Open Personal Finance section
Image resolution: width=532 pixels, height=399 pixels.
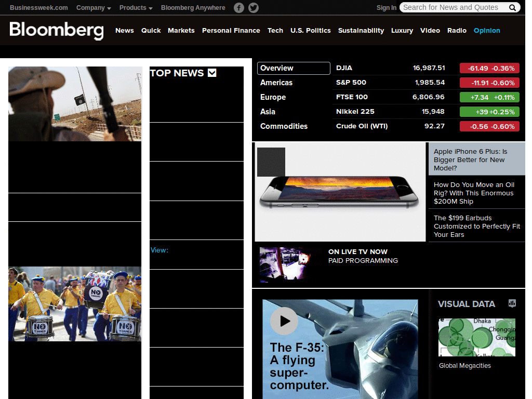[231, 31]
